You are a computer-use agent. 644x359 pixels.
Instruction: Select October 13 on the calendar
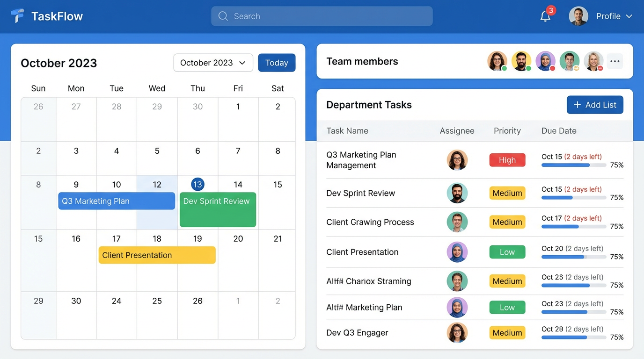[x=198, y=184]
